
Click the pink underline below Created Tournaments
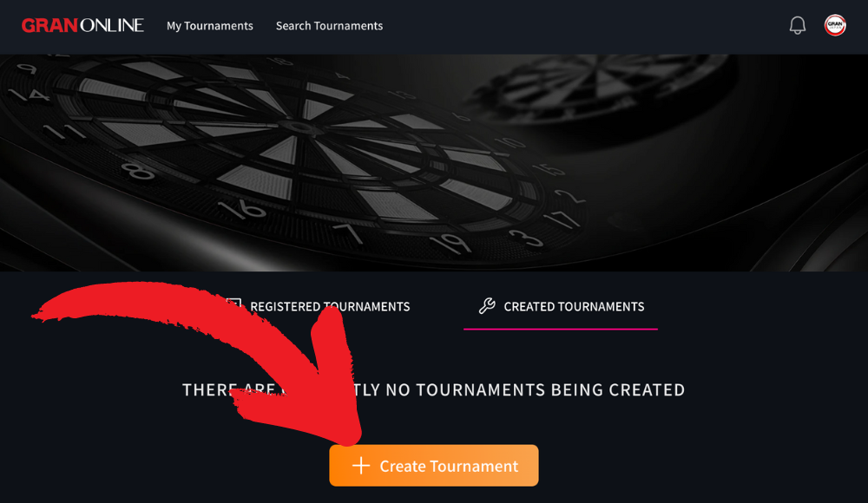[561, 329]
